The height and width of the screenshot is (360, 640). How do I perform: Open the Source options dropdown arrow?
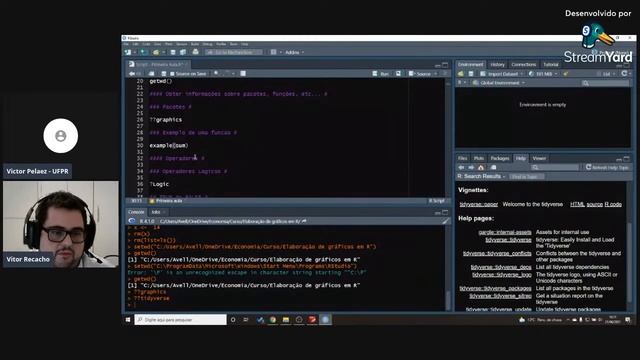click(x=436, y=74)
